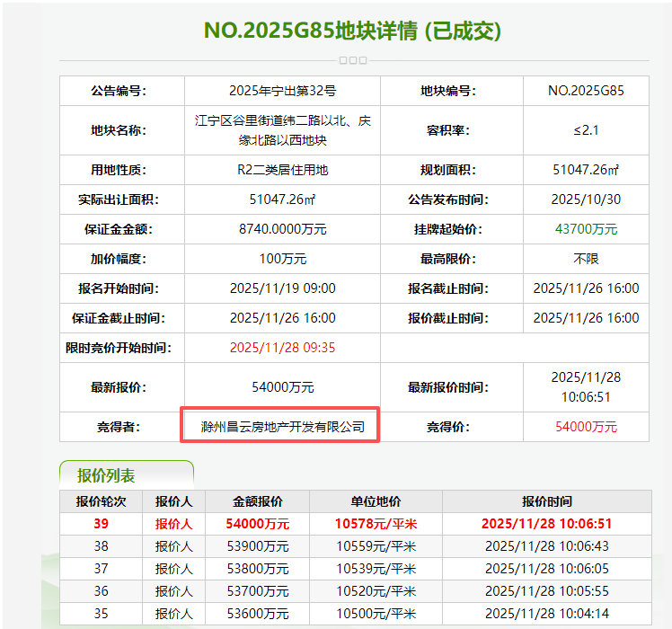Select unit price 10578元/平米
The image size is (672, 629).
(376, 524)
